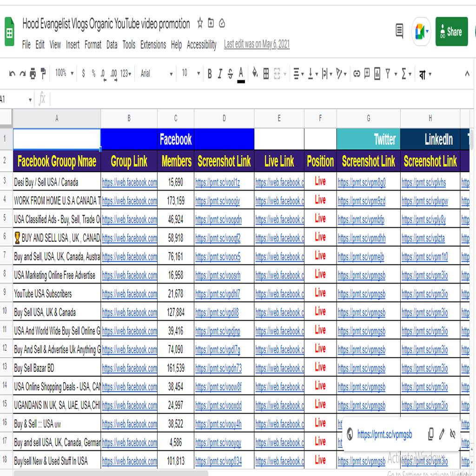
Task: Open the Edit menu
Action: point(40,45)
